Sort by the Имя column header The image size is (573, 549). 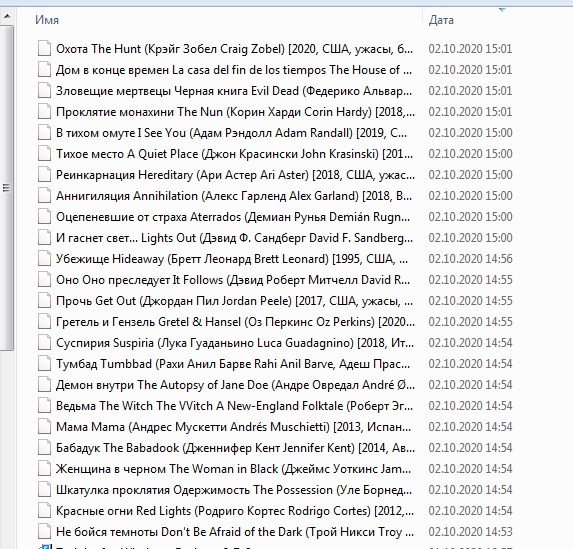point(47,20)
